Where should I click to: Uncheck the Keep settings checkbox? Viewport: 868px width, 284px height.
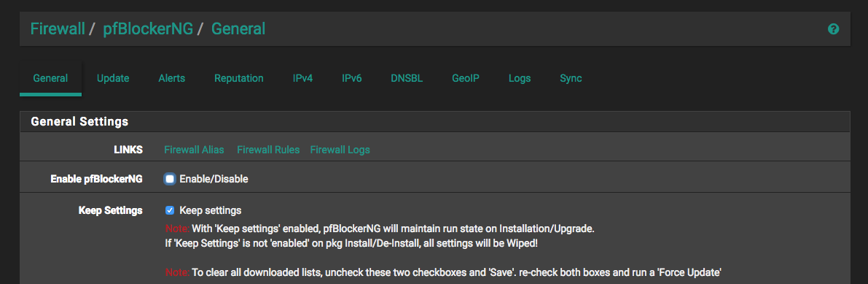pyautogui.click(x=170, y=210)
